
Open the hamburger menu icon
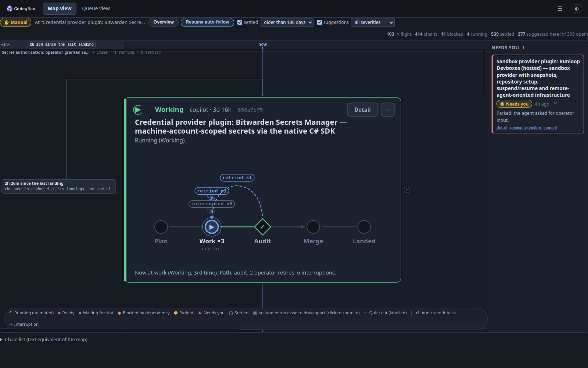[x=560, y=8]
